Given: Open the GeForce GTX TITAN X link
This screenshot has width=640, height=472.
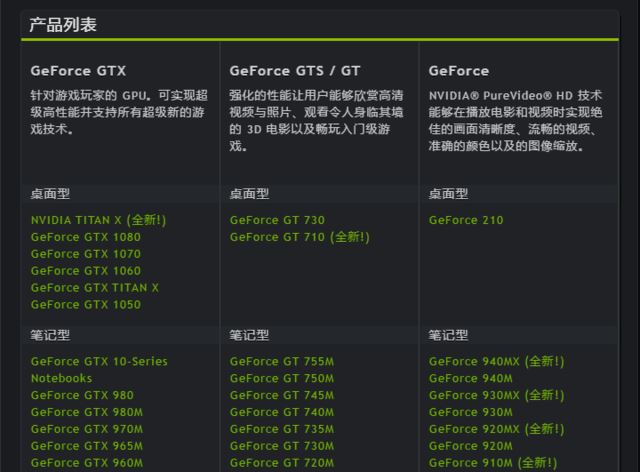Looking at the screenshot, I should click(94, 288).
